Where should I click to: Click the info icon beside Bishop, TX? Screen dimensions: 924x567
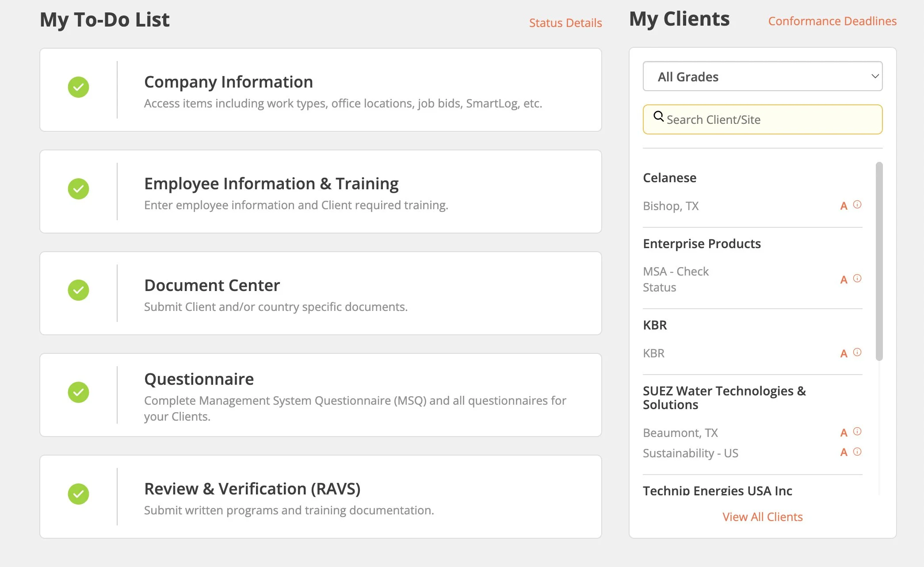[857, 205]
